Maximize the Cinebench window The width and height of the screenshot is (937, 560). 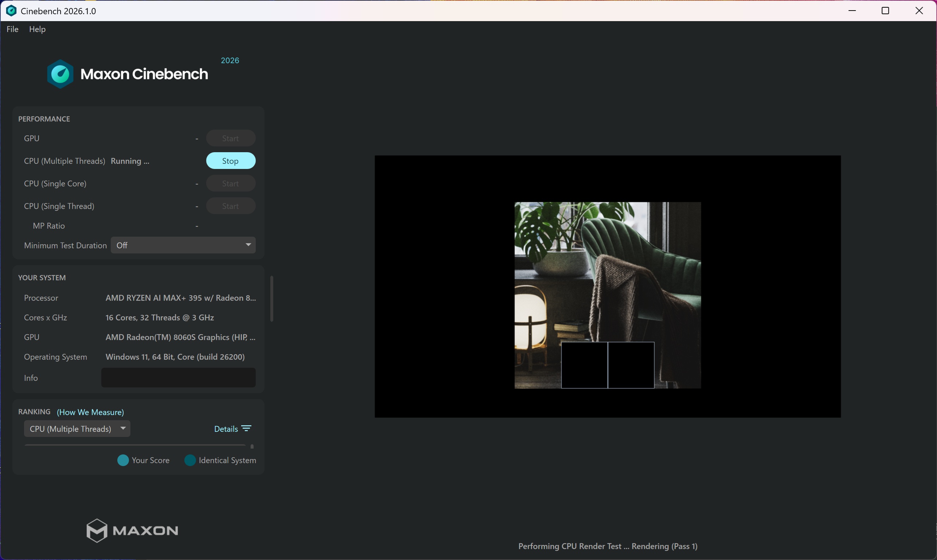coord(885,11)
